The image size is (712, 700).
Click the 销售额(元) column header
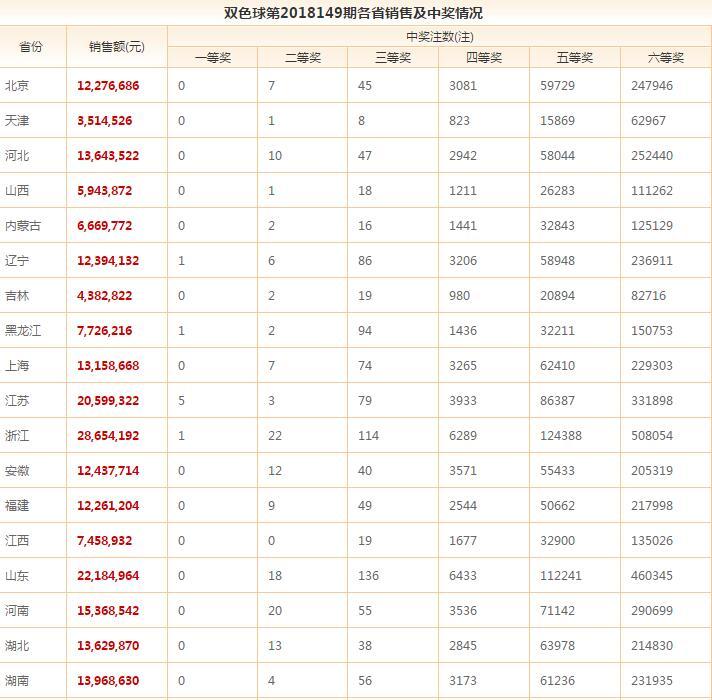pyautogui.click(x=117, y=47)
